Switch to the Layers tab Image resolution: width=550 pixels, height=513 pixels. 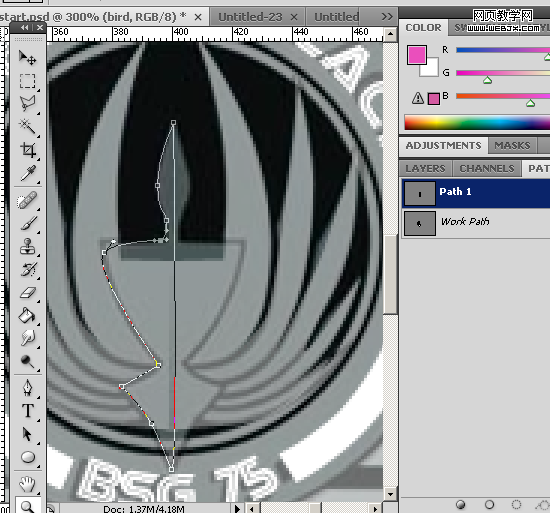click(x=425, y=169)
